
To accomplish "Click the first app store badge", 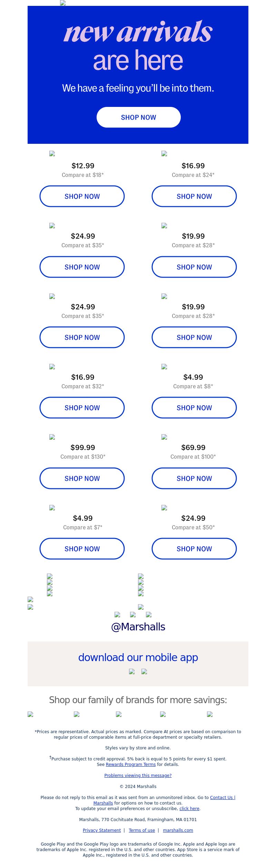I will pos(132,671).
